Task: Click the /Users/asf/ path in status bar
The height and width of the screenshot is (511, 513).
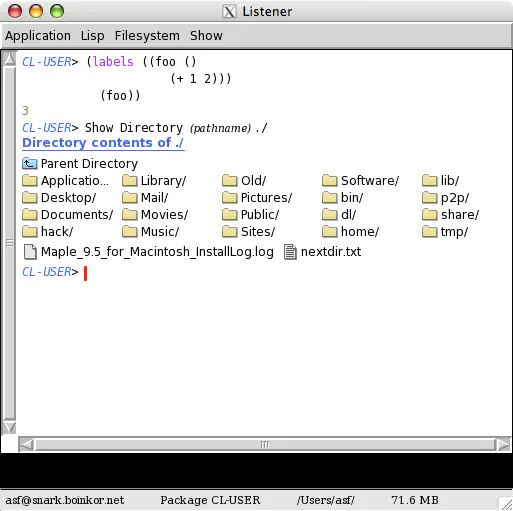Action: 326,500
